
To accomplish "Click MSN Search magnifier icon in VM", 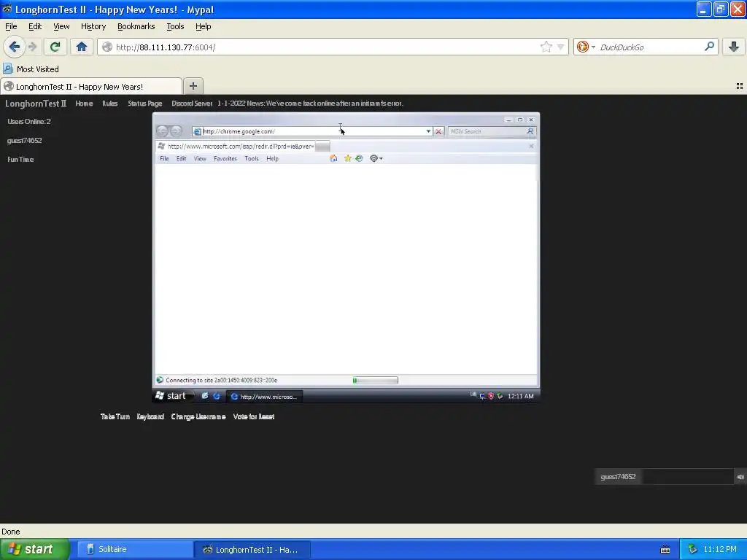I will pyautogui.click(x=530, y=131).
